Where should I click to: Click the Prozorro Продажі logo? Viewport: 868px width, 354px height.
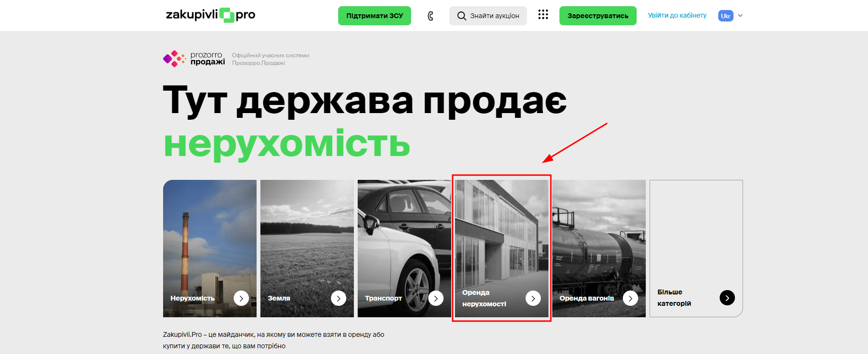pyautogui.click(x=194, y=59)
